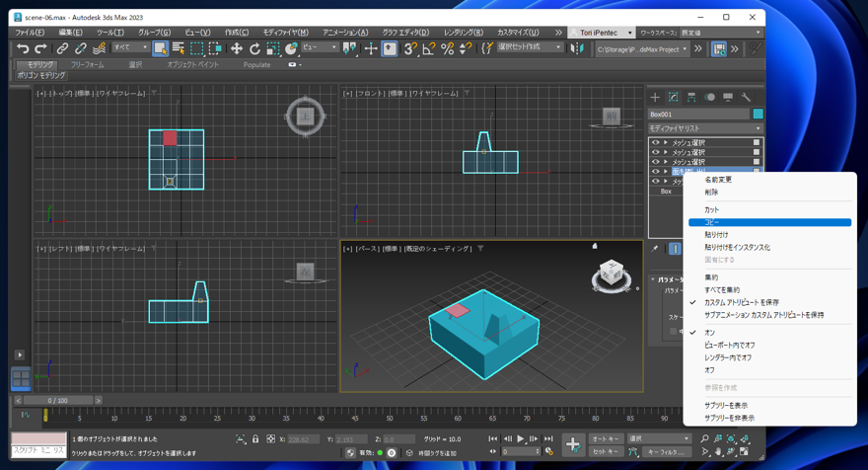
Task: Switch to the フリーフォーム ribbon tab
Action: coord(88,65)
